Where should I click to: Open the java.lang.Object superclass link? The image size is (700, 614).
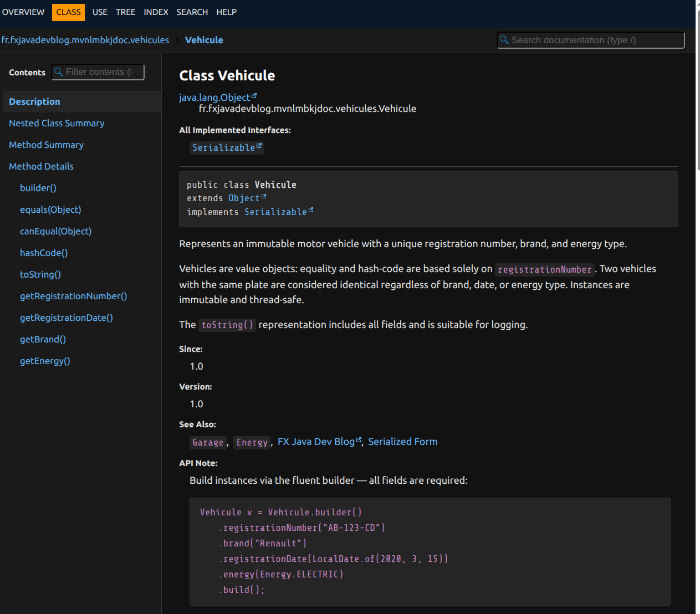[x=214, y=98]
